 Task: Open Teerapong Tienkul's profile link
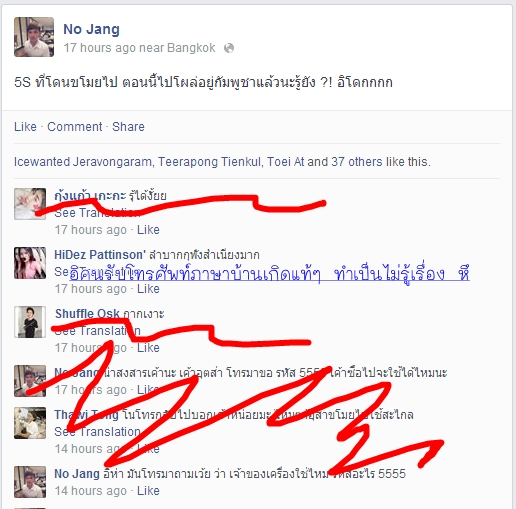[x=209, y=162]
